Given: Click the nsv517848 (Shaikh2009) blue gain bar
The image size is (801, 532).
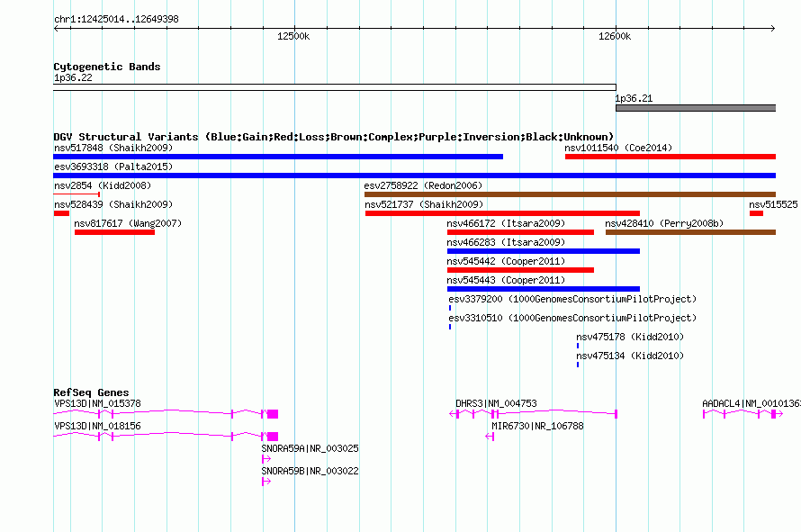Looking at the screenshot, I should [278, 157].
